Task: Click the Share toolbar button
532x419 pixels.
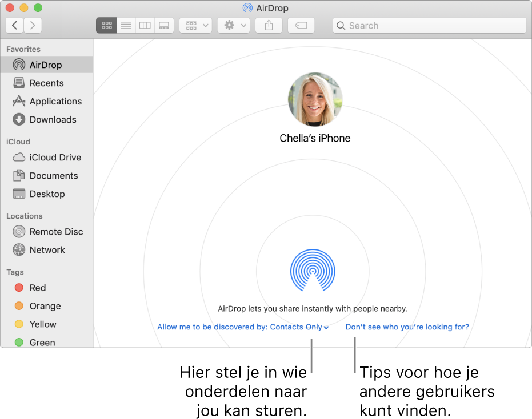Action: click(x=269, y=26)
